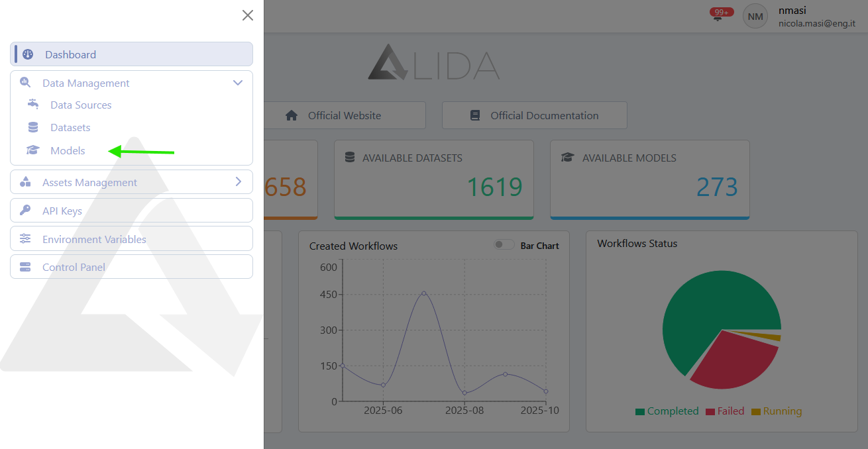Click the Datasets database icon
This screenshot has height=449, width=868.
click(33, 127)
